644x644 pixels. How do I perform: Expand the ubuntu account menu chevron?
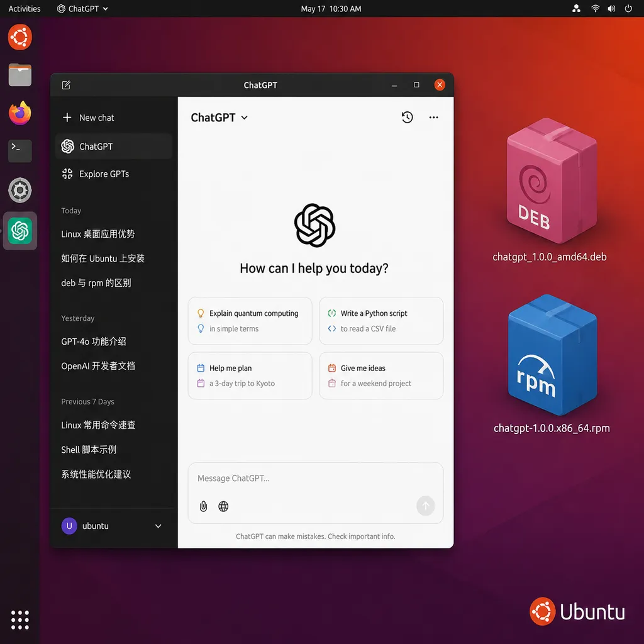158,526
